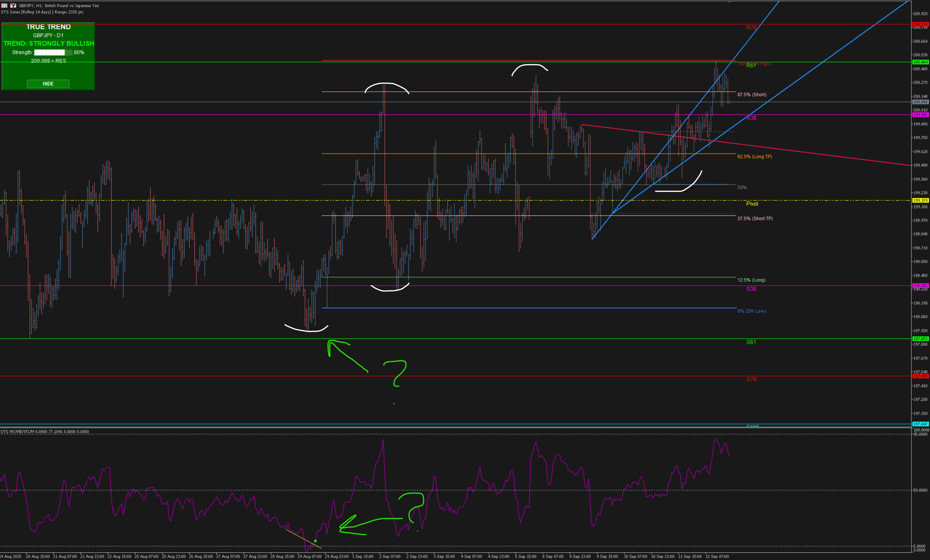Click the strength bar showing 80%
Image resolution: width=930 pixels, height=560 pixels.
53,52
